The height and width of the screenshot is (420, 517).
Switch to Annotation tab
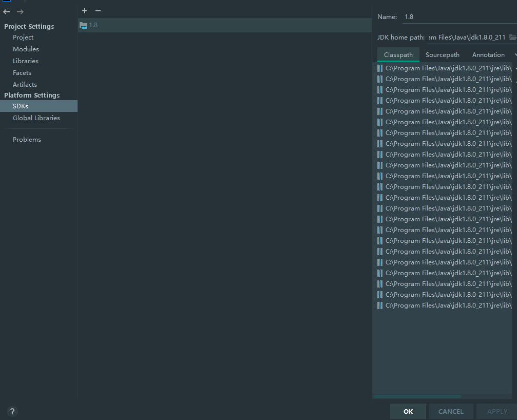[x=488, y=55]
